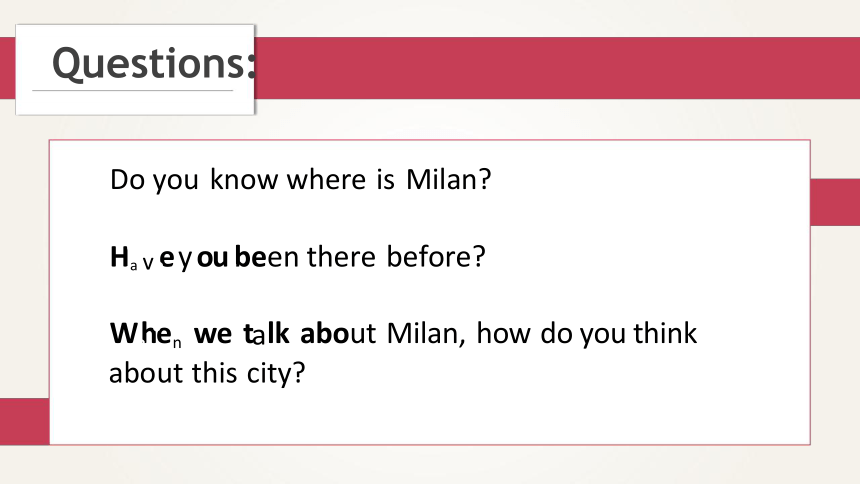Select the thin underline beneath the Questions title
Screen dimensions: 860x484
133,90
